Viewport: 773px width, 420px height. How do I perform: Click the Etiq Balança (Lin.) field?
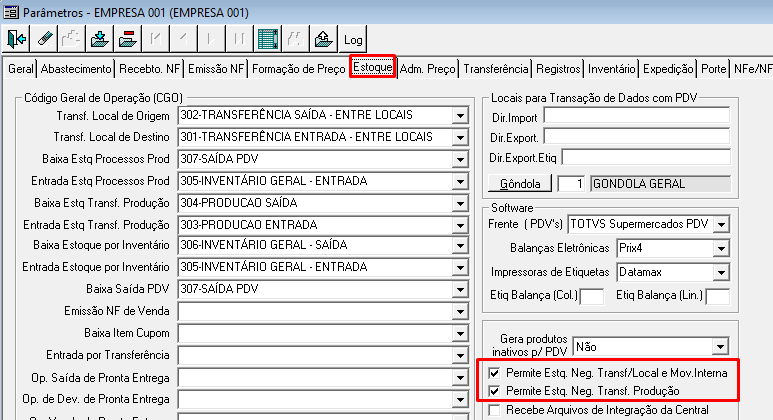pyautogui.click(x=718, y=296)
